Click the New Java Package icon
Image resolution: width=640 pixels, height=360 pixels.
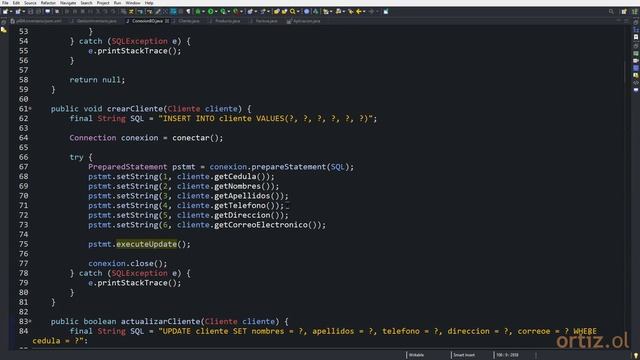coord(251,11)
